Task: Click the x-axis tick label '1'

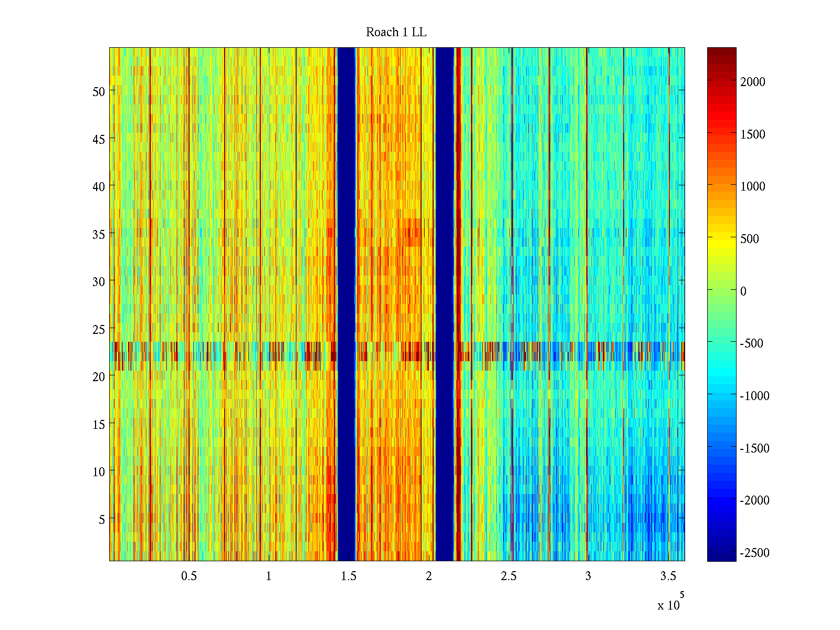Action: [x=269, y=576]
